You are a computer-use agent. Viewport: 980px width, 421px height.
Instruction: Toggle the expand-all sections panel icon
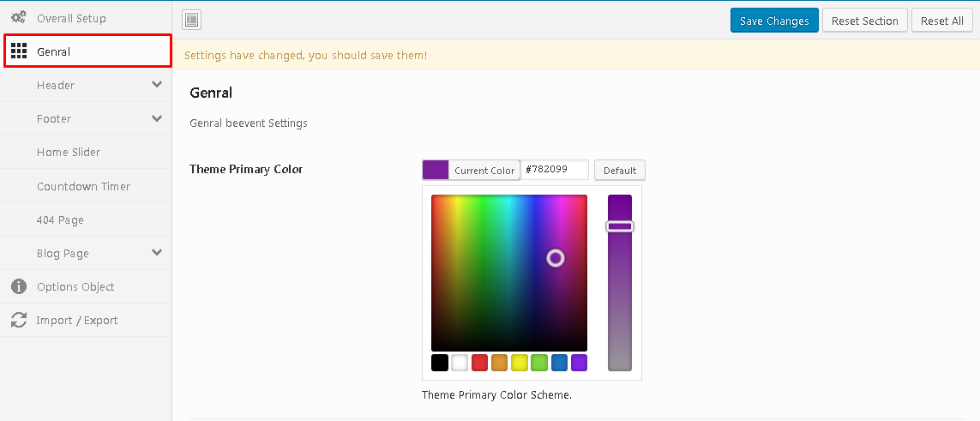coord(191,21)
